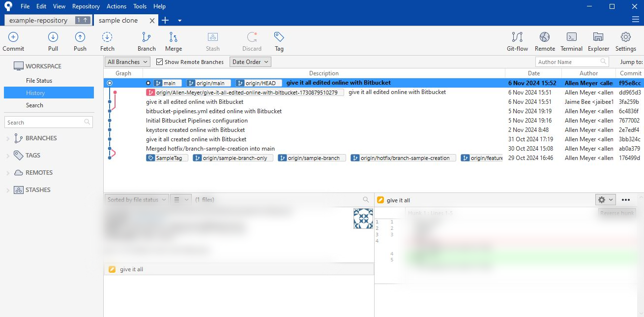This screenshot has height=317, width=644.
Task: Click the sidebar Search input field
Action: (49, 122)
